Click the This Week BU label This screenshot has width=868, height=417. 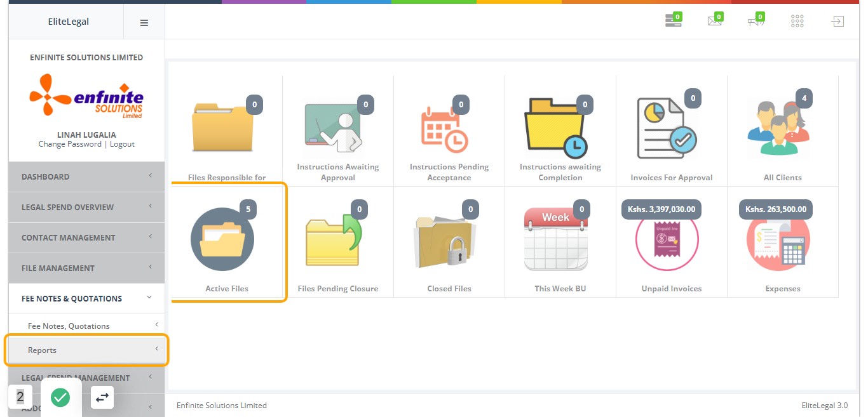coord(560,288)
